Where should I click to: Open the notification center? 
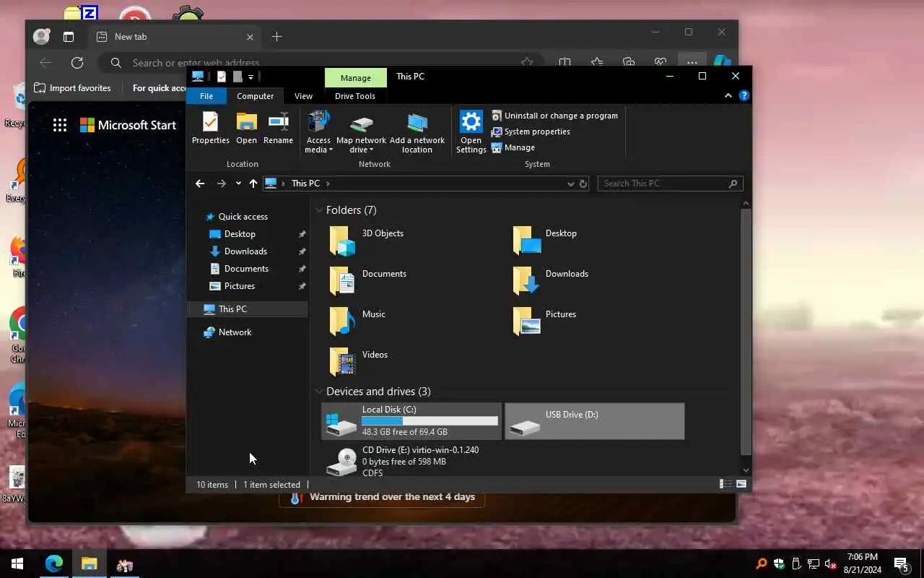901,564
